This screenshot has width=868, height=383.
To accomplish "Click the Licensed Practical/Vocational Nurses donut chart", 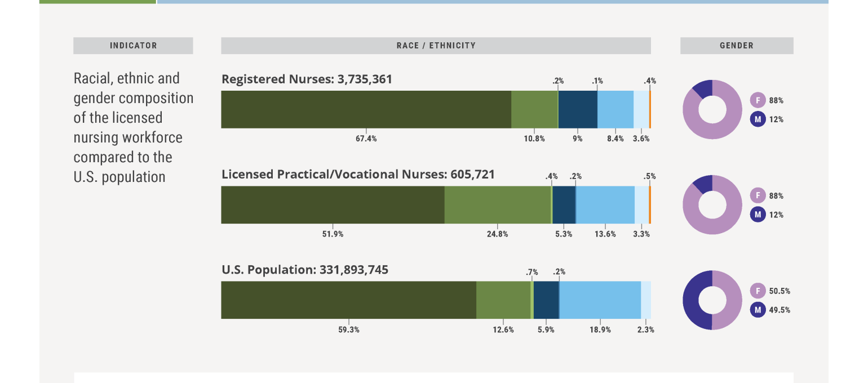I will [x=712, y=205].
